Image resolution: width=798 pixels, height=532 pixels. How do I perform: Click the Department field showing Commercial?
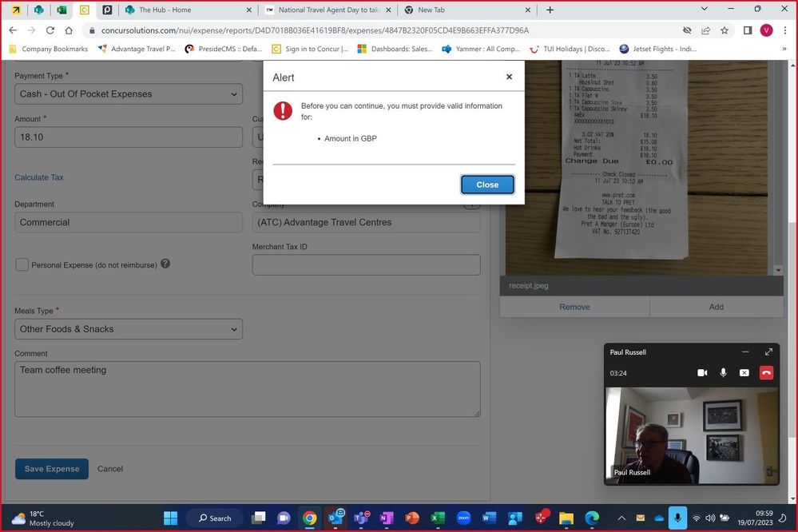[x=129, y=223]
